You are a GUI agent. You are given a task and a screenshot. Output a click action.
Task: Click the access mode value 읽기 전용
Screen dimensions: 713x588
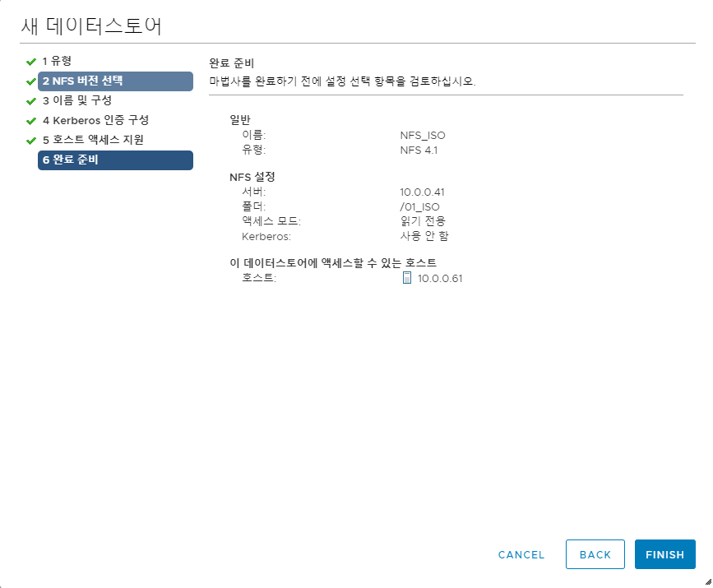pyautogui.click(x=423, y=221)
